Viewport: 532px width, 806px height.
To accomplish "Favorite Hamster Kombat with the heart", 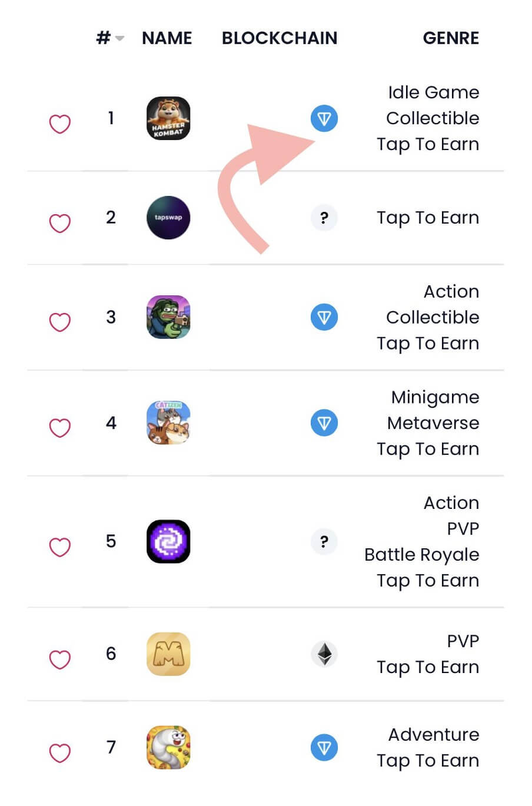I will click(x=59, y=124).
